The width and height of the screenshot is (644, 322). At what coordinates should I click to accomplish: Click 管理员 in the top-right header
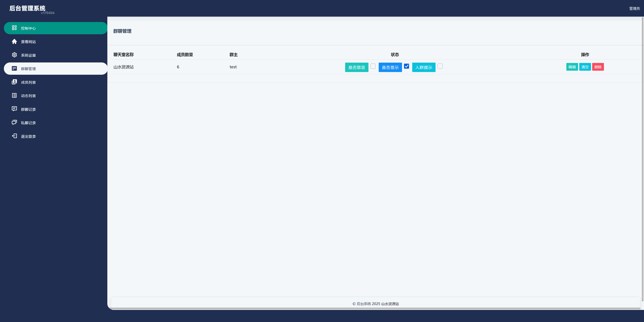point(634,9)
